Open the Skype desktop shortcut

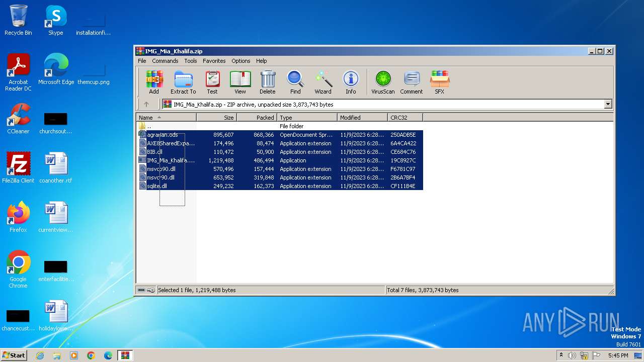pyautogui.click(x=56, y=20)
